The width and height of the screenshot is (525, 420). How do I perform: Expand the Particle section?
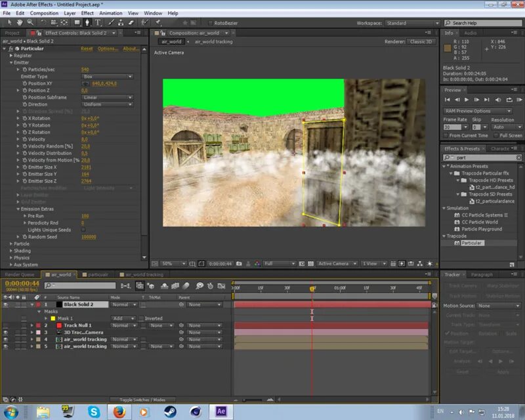(x=11, y=244)
